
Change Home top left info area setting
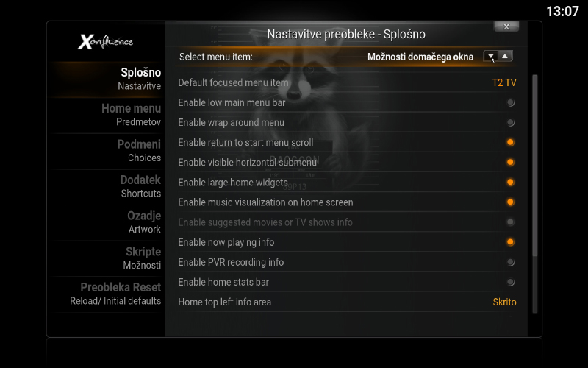[503, 302]
